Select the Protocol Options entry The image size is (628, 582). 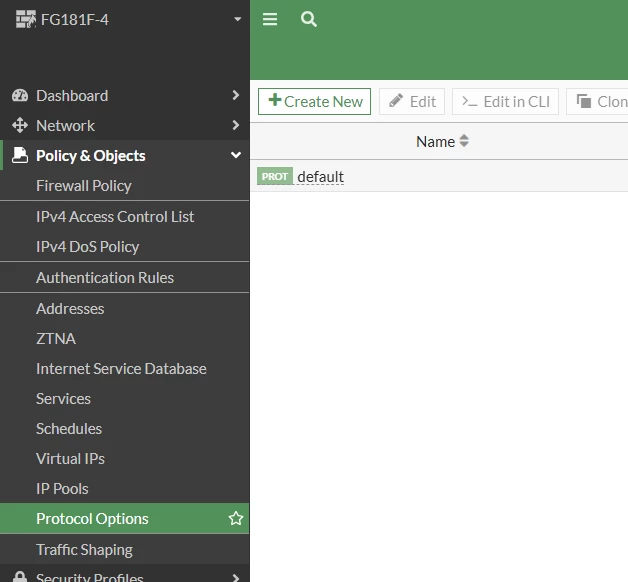click(125, 519)
